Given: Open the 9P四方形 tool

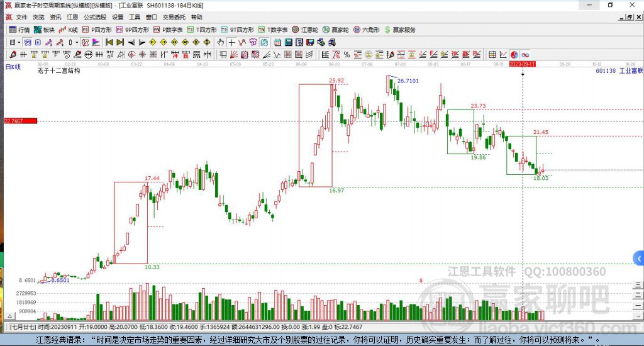Looking at the screenshot, I should click(133, 30).
